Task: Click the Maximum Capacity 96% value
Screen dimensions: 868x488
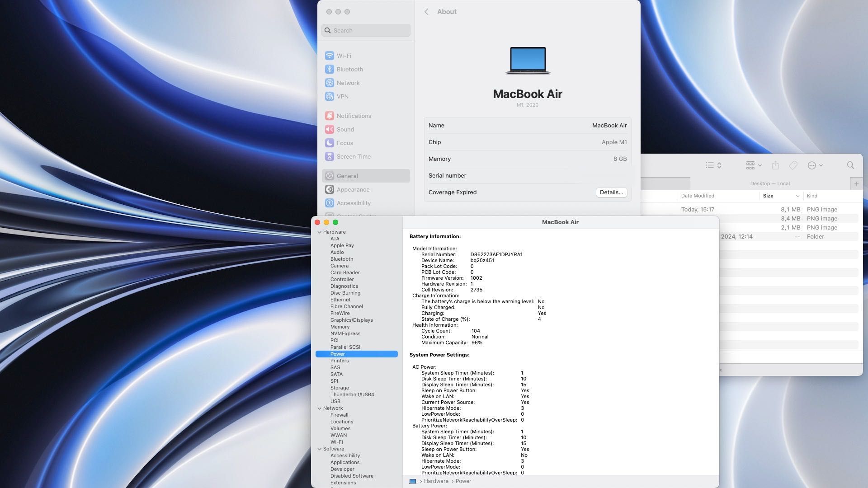Action: click(476, 343)
